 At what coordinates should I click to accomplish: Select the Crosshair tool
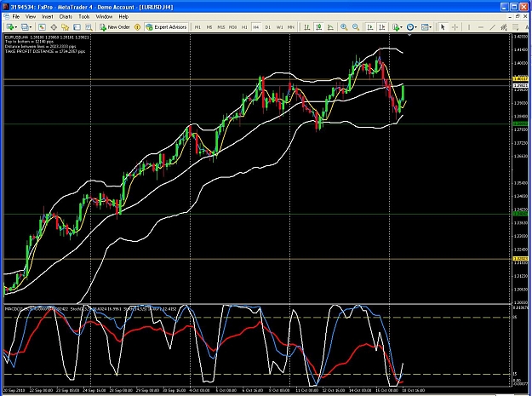455,27
